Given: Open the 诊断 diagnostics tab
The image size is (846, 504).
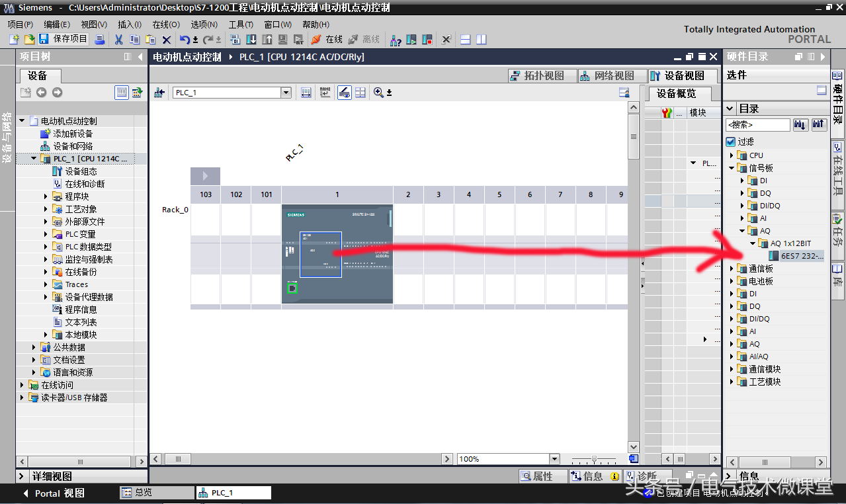Looking at the screenshot, I should click(x=648, y=476).
